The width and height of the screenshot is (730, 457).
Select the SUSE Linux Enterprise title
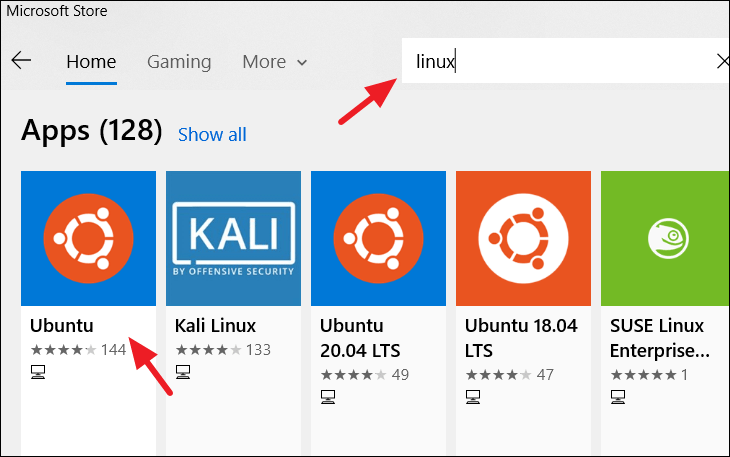660,338
